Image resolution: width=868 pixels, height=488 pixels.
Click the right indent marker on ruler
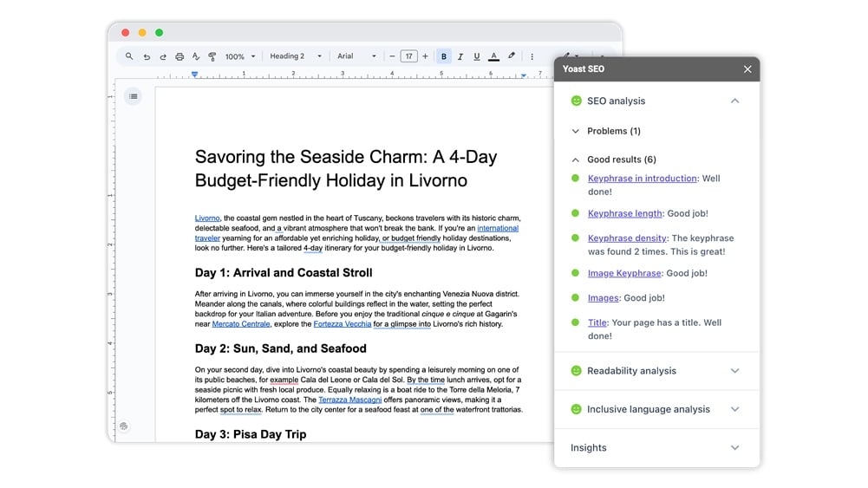click(x=523, y=75)
